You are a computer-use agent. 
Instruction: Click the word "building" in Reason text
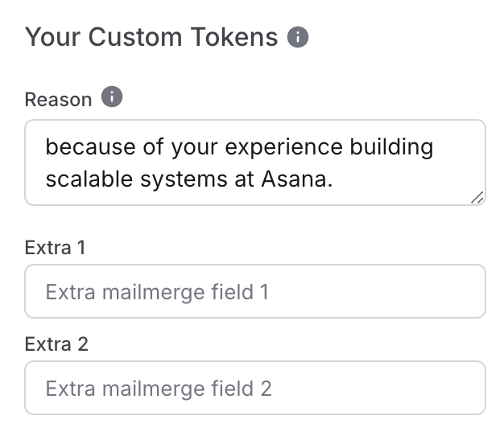(391, 148)
